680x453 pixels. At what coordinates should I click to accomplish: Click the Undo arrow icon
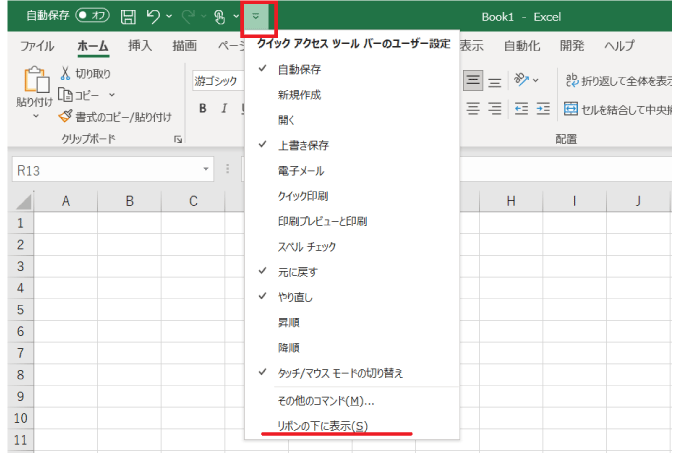tap(153, 16)
